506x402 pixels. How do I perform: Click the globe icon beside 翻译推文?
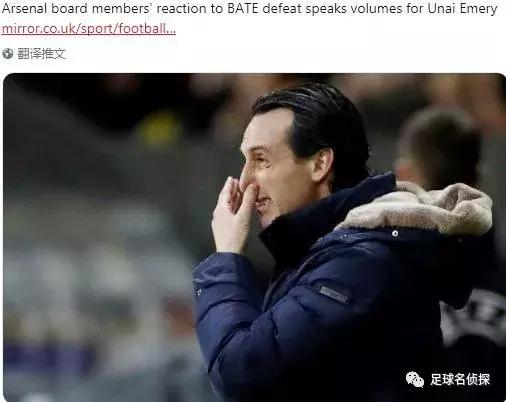click(x=7, y=54)
